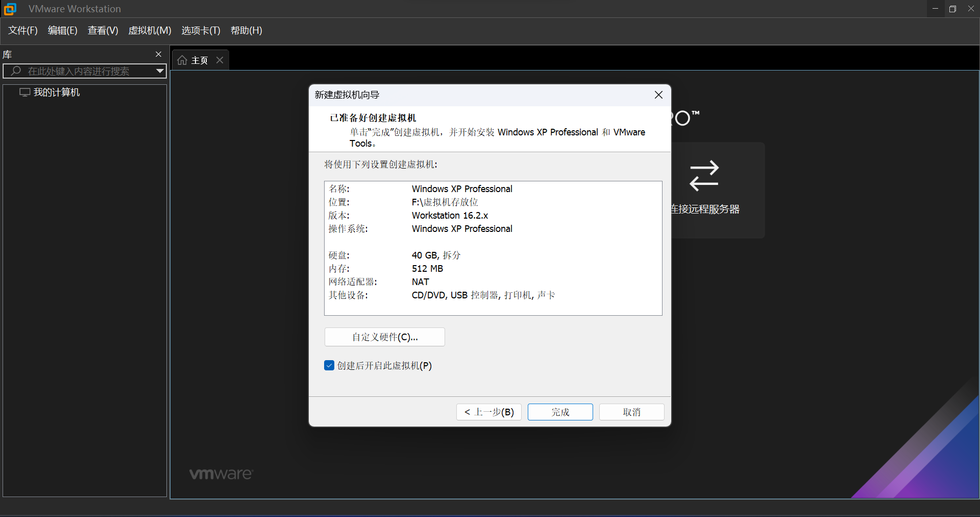Viewport: 980px width, 517px height.
Task: Open the 文件(F) menu
Action: pyautogui.click(x=23, y=31)
